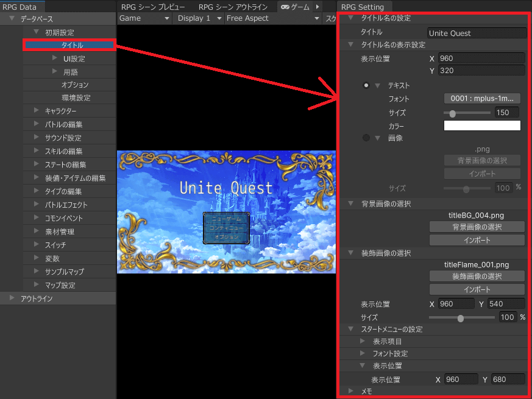Screen dimensions: 532x399
Task: Click 背景画像の選択 button below titleBG_004.png
Action: (x=477, y=227)
